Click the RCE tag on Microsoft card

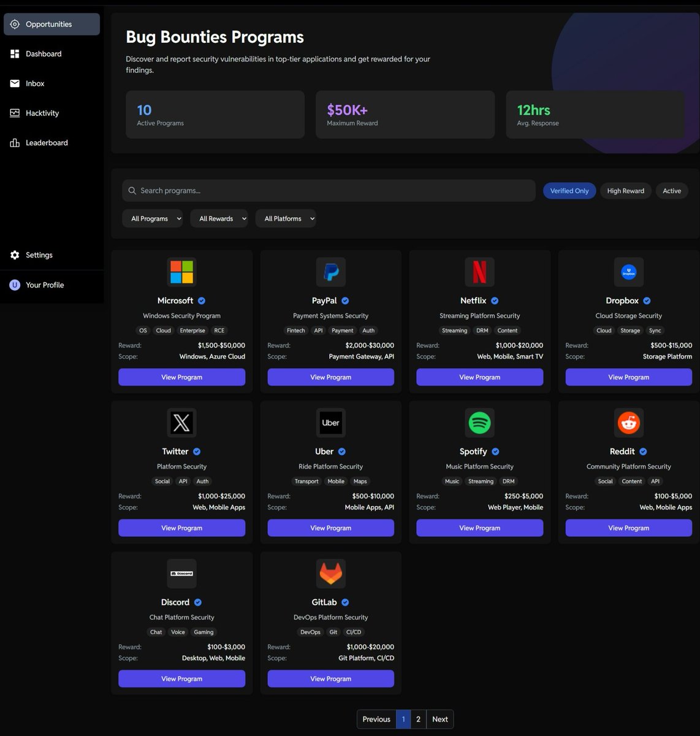click(219, 331)
